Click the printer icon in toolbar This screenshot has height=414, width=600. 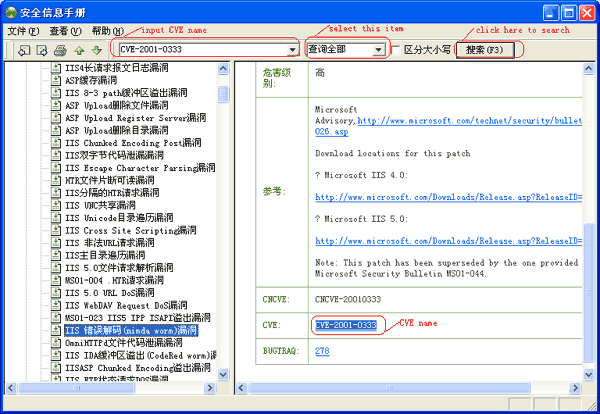pos(60,50)
